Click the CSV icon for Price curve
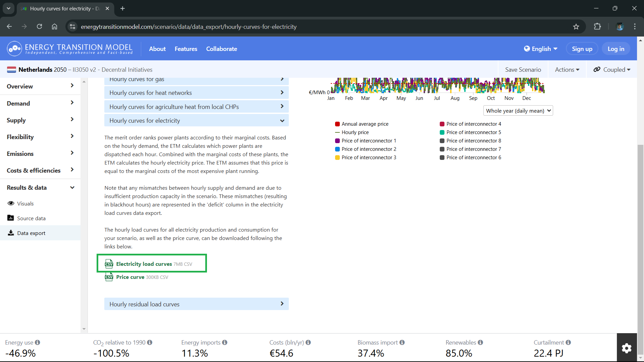Screen dimensions: 644x362 coord(109,277)
